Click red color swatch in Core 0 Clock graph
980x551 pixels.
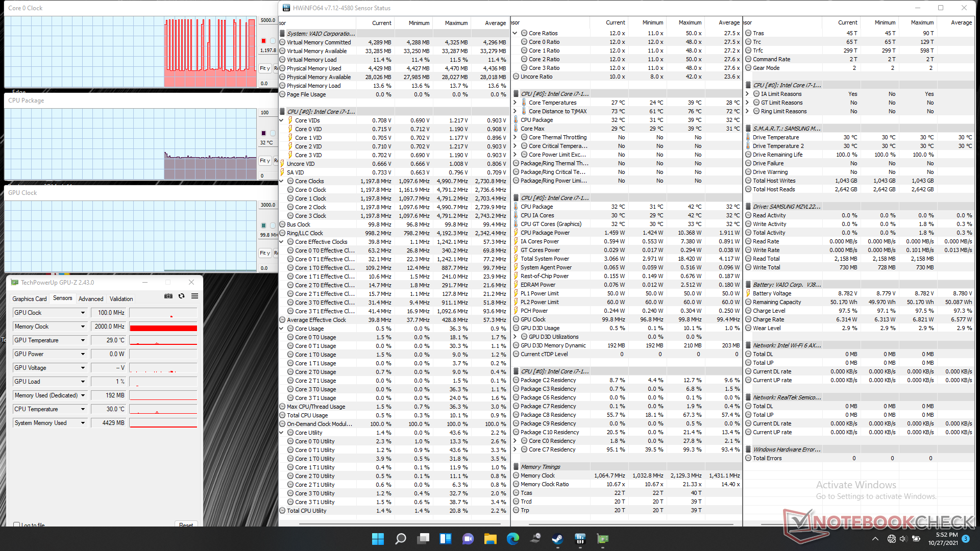click(x=263, y=41)
